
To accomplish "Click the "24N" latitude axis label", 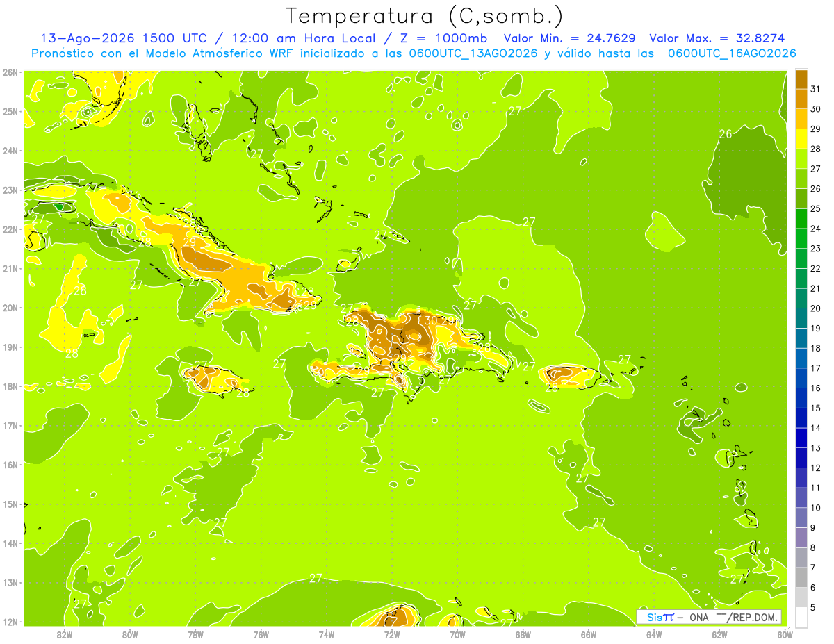I will 10,151.
